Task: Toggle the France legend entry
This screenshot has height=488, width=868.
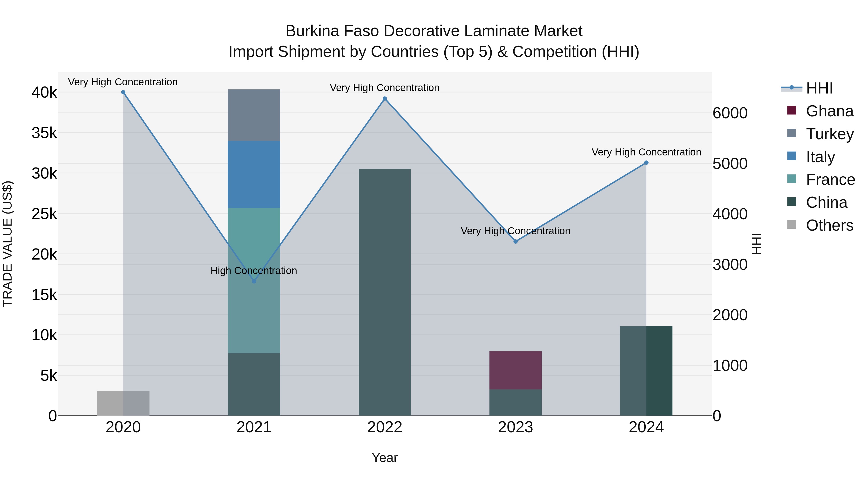Action: point(821,180)
